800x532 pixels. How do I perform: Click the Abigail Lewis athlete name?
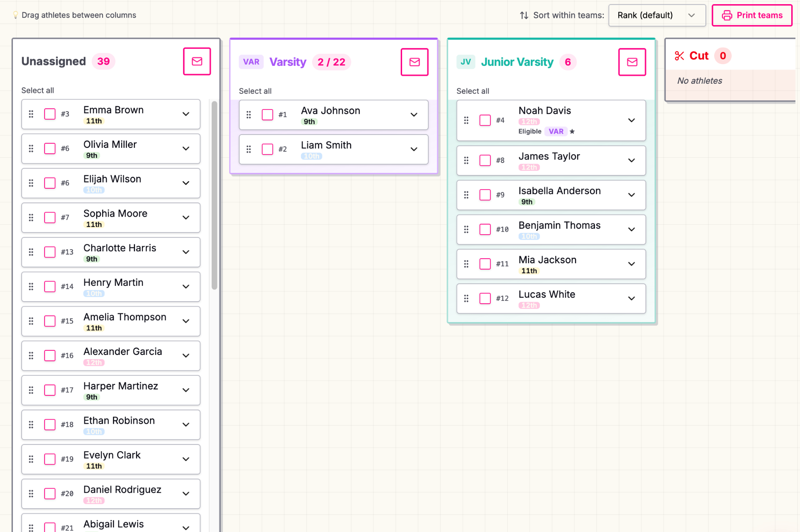pos(113,524)
